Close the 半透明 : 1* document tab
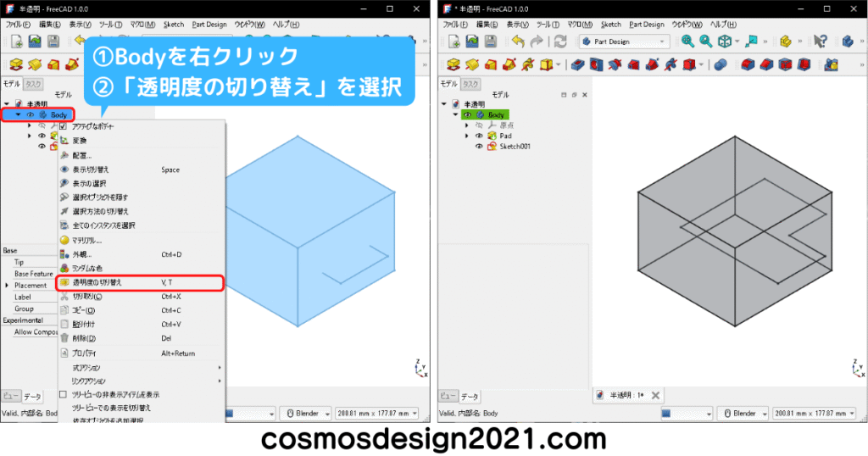The height and width of the screenshot is (456, 868). point(655,396)
